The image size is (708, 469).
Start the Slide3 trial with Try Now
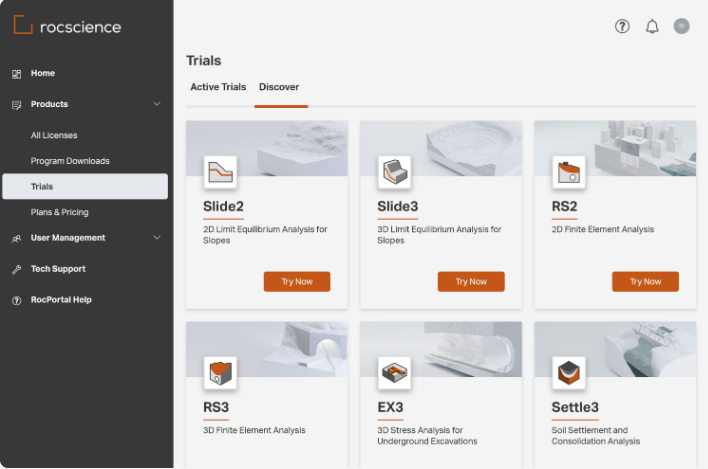(471, 282)
